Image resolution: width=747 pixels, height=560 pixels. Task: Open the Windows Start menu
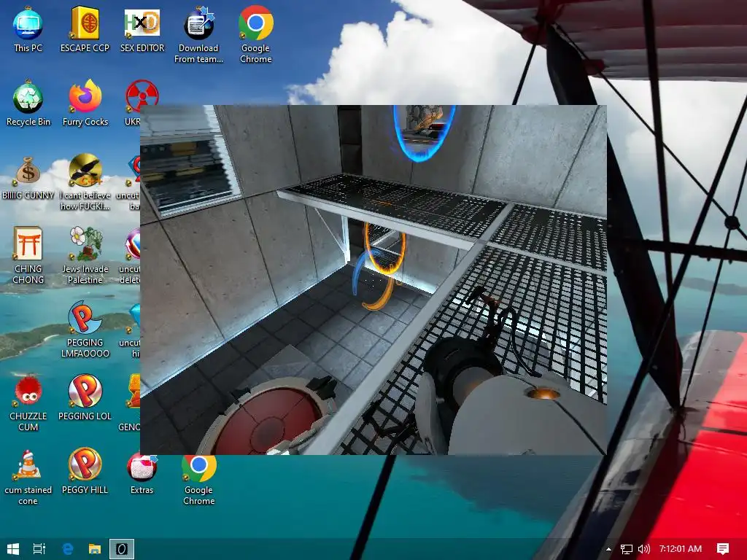[x=13, y=549]
